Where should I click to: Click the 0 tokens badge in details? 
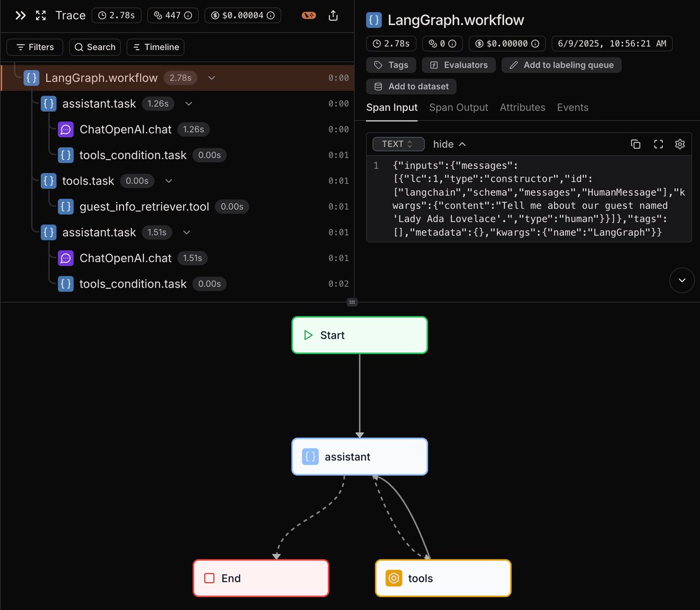pos(443,43)
